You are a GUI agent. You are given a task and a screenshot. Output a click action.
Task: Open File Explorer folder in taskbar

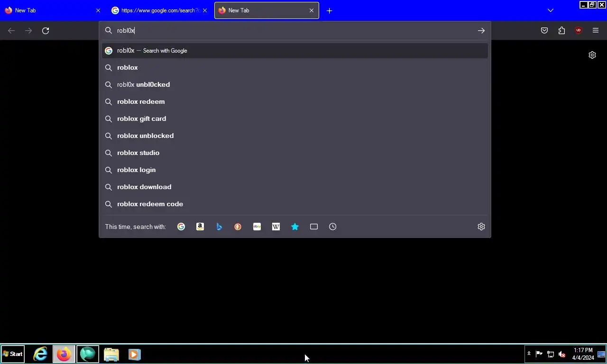click(x=111, y=354)
